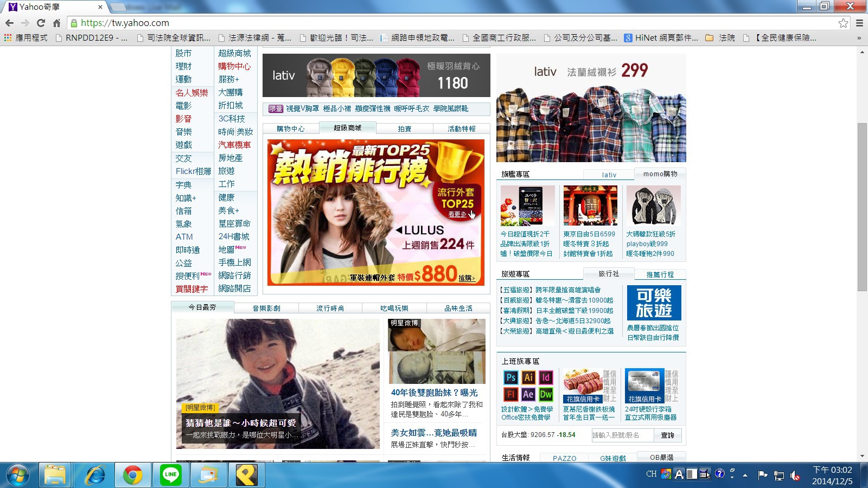The height and width of the screenshot is (488, 868).
Task: Show hidden system tray icons
Action: pos(745,476)
